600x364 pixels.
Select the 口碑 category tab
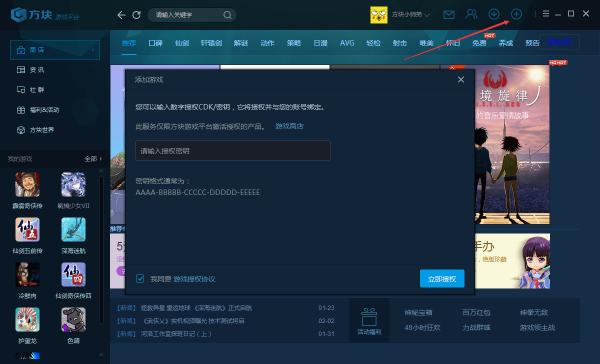pos(155,43)
